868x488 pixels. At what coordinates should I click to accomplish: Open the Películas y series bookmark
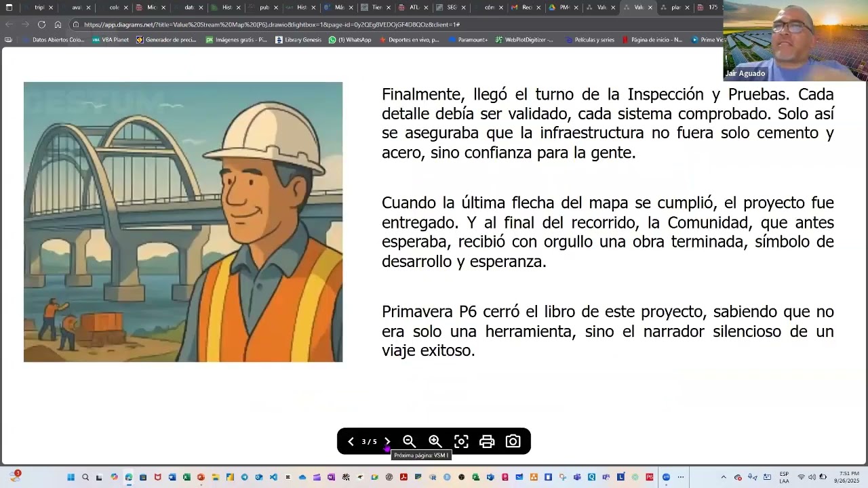pos(589,40)
